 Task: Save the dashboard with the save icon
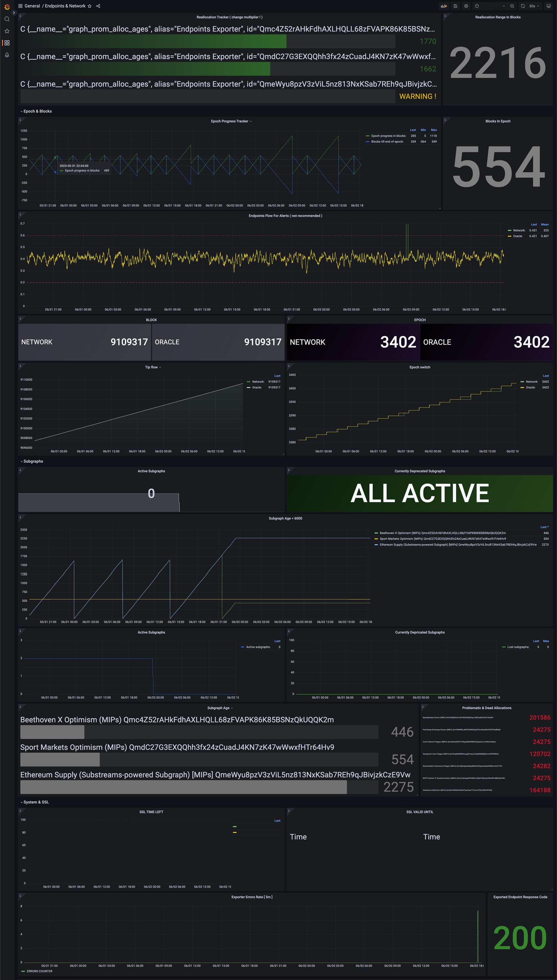(x=455, y=6)
